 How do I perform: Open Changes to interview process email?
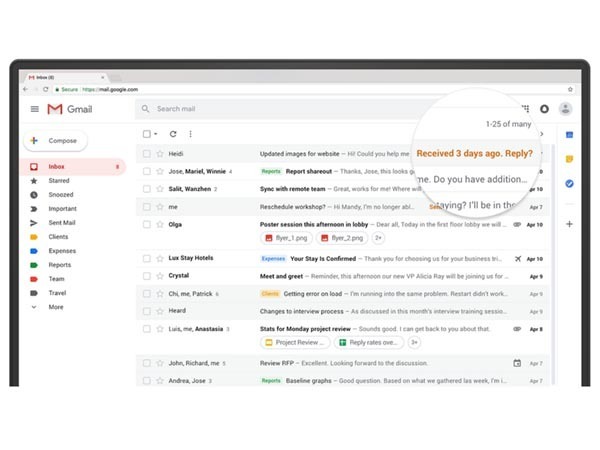[342, 311]
